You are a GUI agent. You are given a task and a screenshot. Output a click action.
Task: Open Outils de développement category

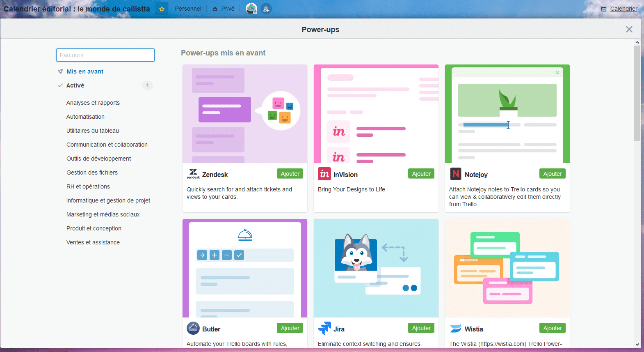98,159
